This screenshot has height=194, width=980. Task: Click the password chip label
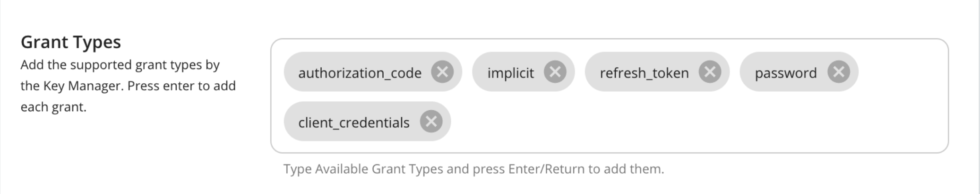pyautogui.click(x=785, y=73)
